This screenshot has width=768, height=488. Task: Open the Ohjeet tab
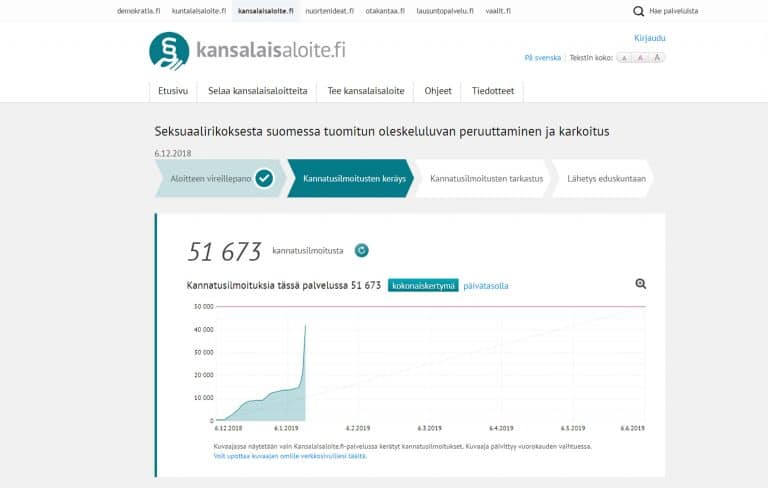438,91
